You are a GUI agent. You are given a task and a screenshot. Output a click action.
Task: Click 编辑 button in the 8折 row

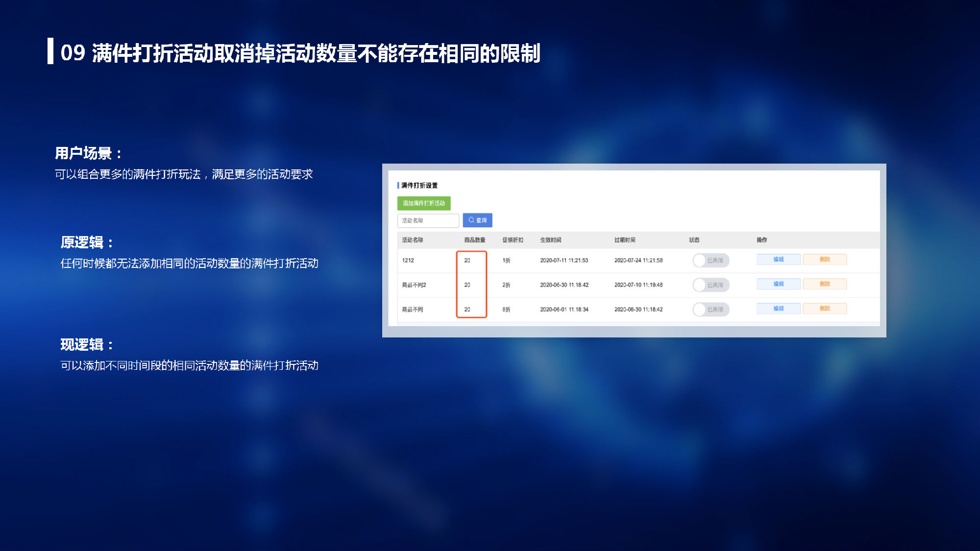778,309
